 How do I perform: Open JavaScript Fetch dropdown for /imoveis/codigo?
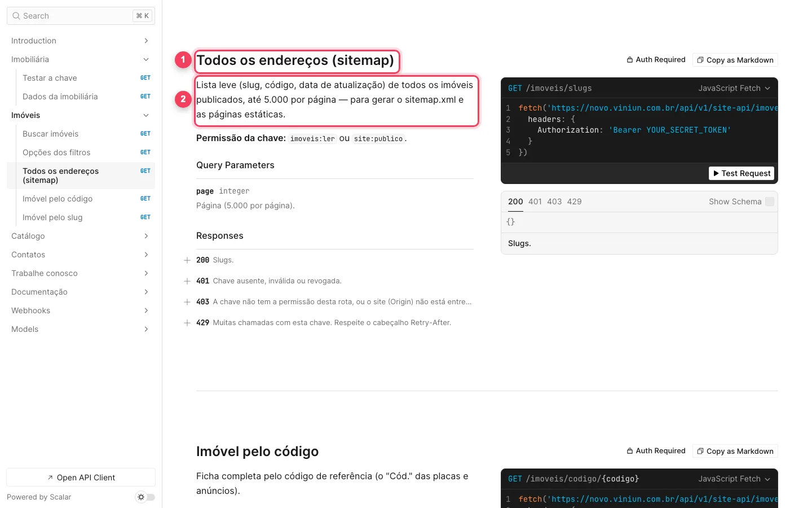tap(734, 479)
